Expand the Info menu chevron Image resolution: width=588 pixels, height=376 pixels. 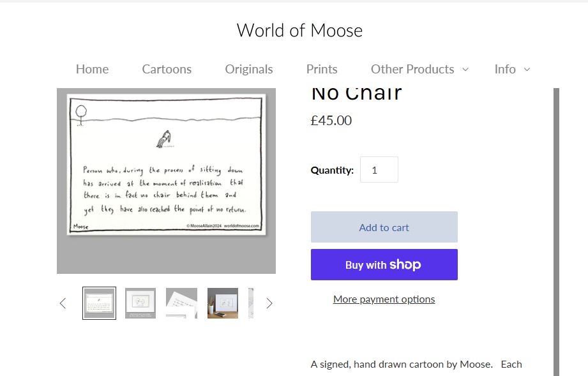[527, 69]
